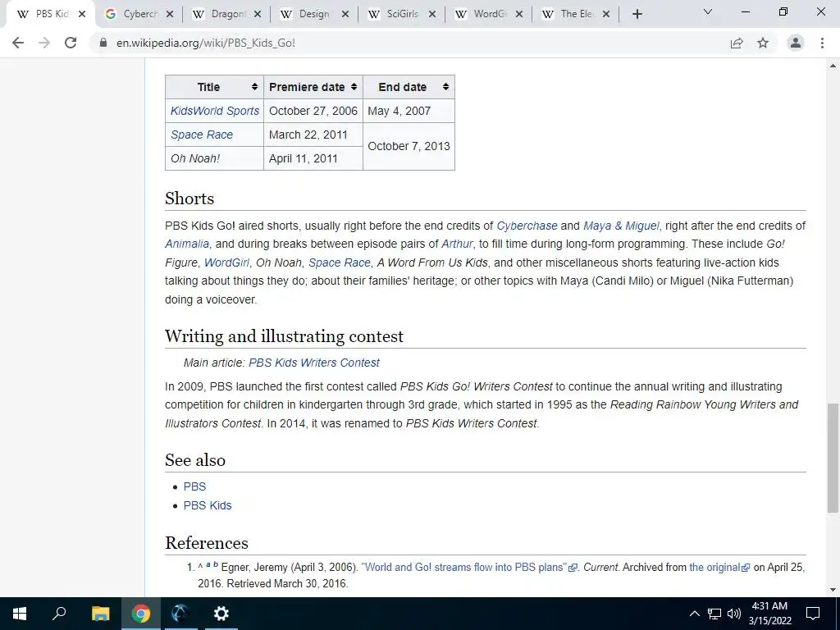Close the SciGirls tab
840x630 pixels.
[x=432, y=14]
